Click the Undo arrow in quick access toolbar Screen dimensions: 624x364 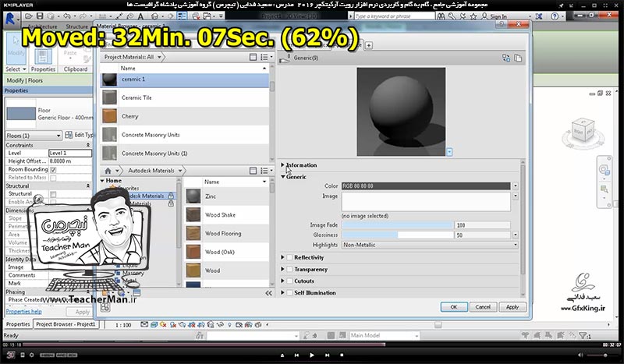(67, 16)
